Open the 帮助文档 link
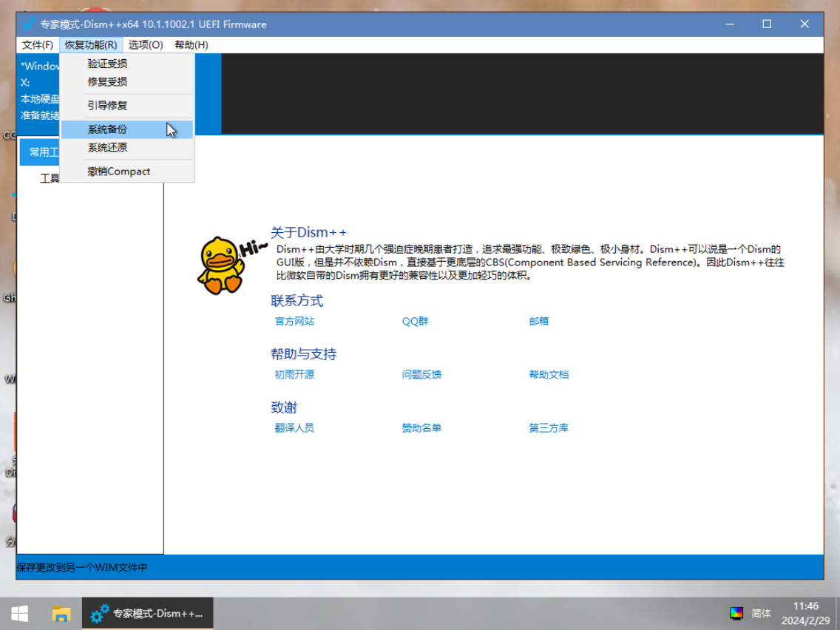 coord(549,375)
